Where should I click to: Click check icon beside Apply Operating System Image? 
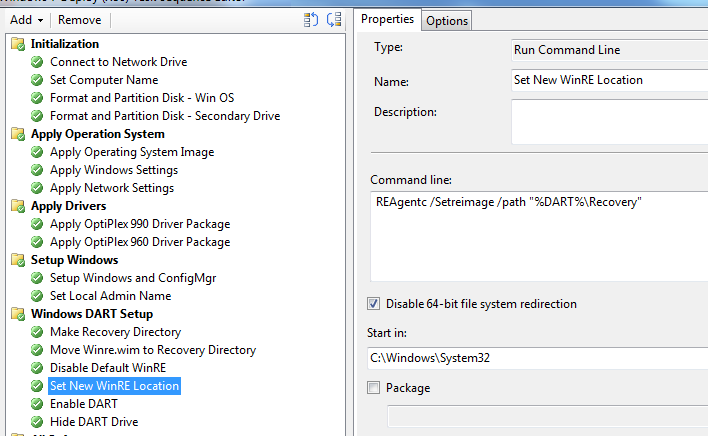pyautogui.click(x=37, y=152)
